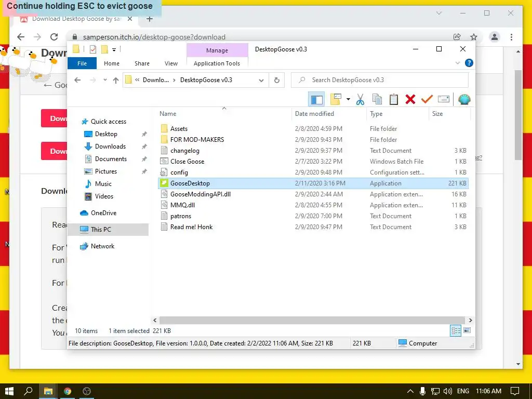Click the Copy icon in the toolbar
The height and width of the screenshot is (399, 532).
pos(377,99)
